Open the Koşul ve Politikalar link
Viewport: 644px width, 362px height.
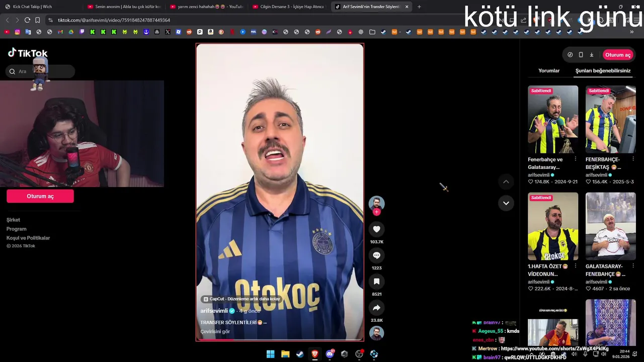28,238
